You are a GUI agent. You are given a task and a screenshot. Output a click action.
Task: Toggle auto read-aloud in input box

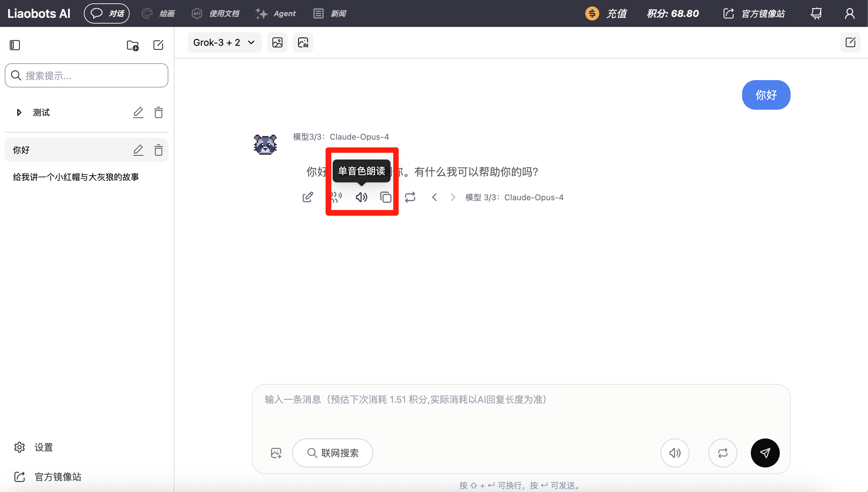tap(675, 453)
